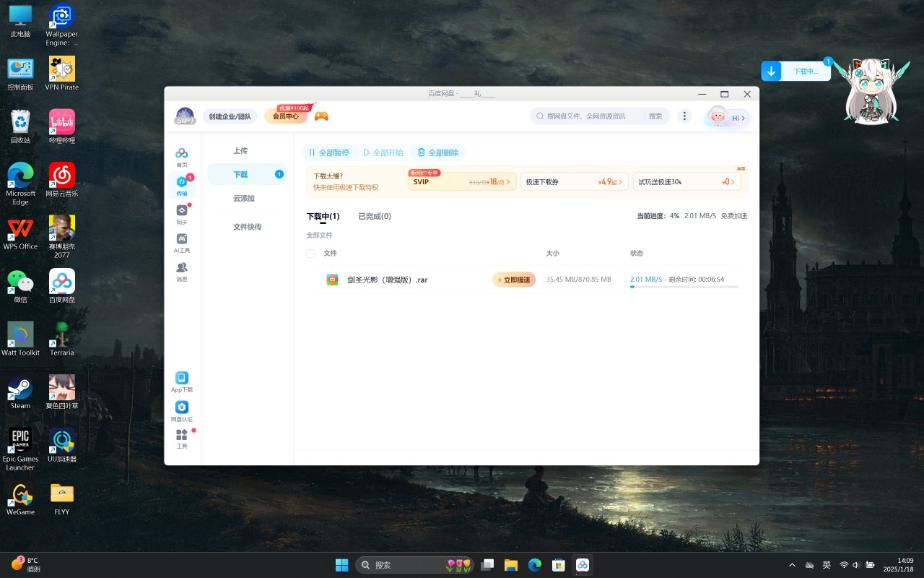Screen dimensions: 924x578
Task: Open the 文件快传 tab
Action: [x=247, y=227]
